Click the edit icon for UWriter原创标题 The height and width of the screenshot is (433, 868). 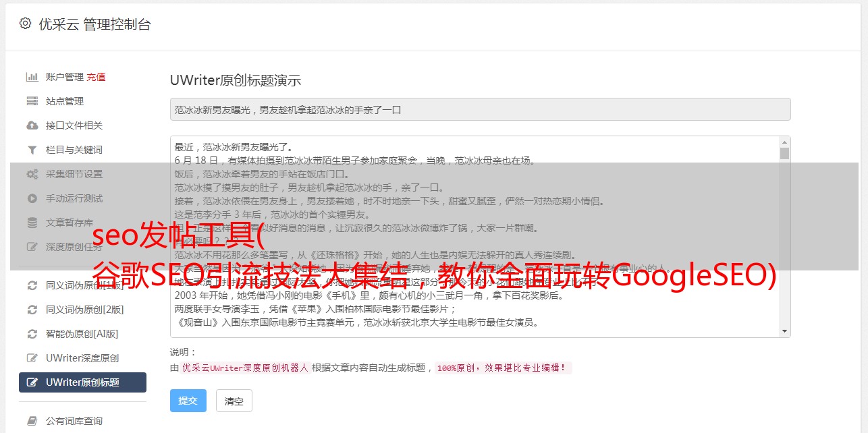point(32,382)
